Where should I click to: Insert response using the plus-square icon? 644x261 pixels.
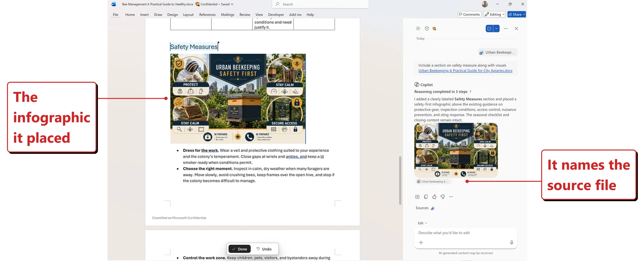pos(417,197)
